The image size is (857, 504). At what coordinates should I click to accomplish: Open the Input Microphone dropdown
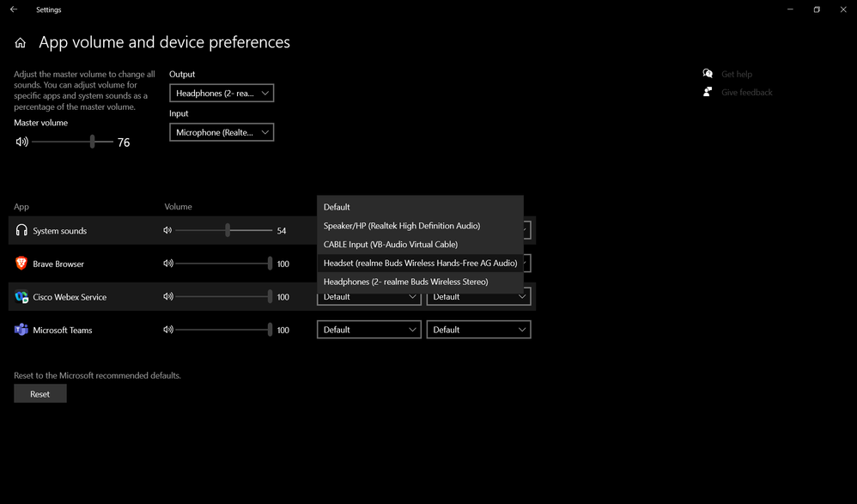tap(222, 132)
